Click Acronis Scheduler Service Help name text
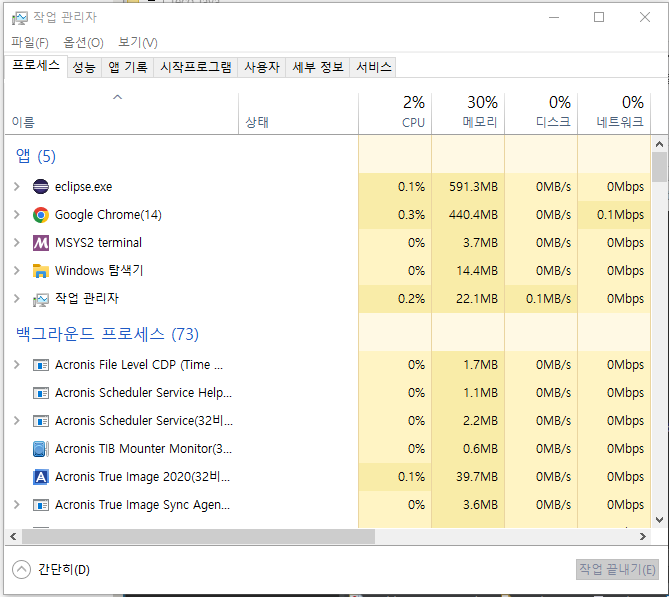Viewport: 669px width, 597px height. (x=143, y=393)
